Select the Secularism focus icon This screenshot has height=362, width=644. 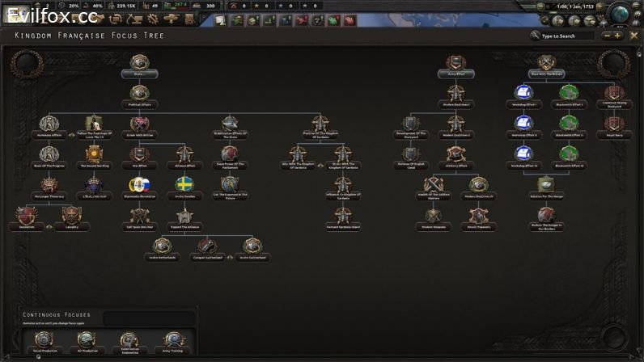pos(27,216)
